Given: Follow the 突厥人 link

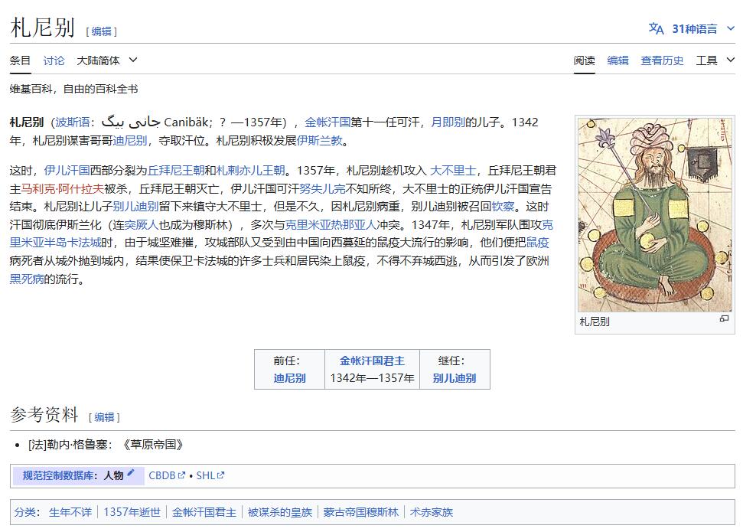Looking at the screenshot, I should pyautogui.click(x=142, y=225).
